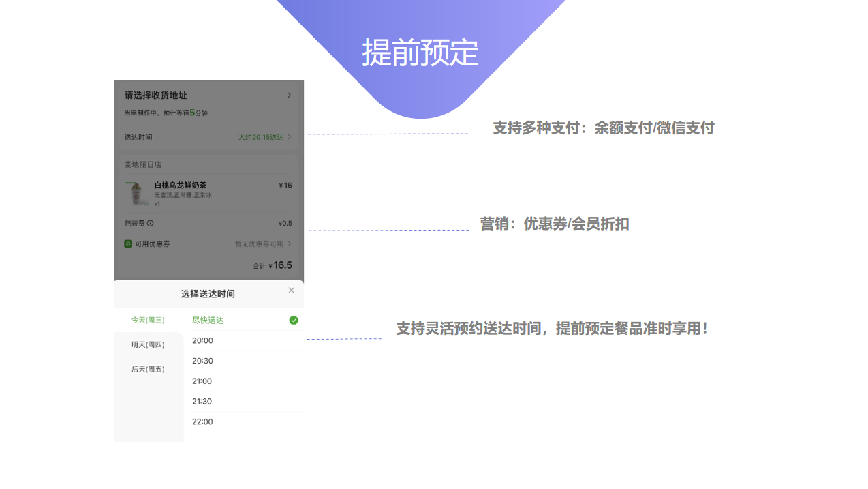Switch to the 后天(周五) day tab

point(148,369)
